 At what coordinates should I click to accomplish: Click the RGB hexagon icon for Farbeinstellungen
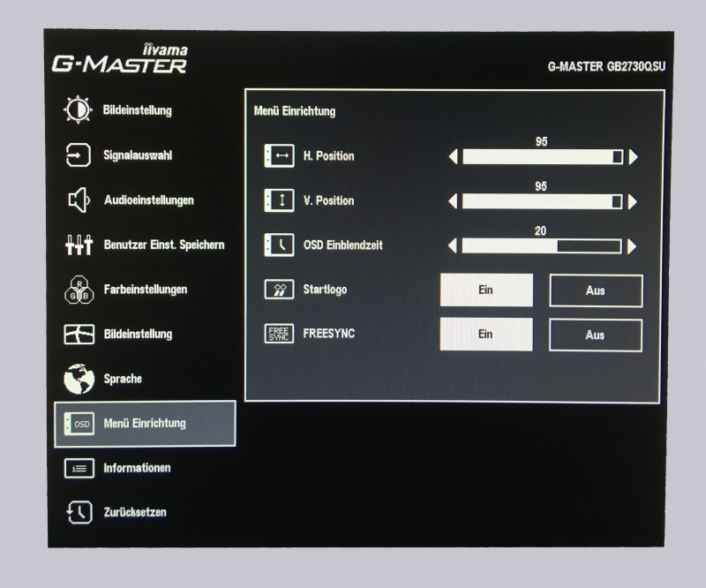[79, 290]
